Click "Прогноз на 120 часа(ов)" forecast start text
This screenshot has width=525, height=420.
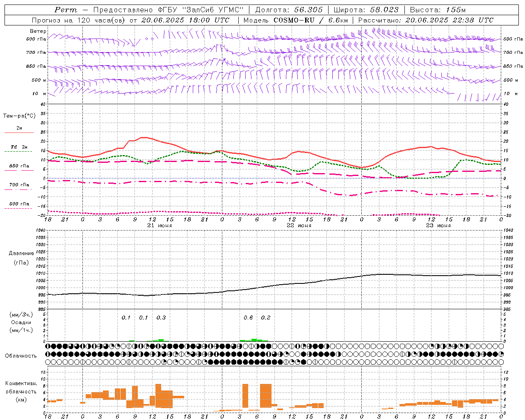coord(77,20)
